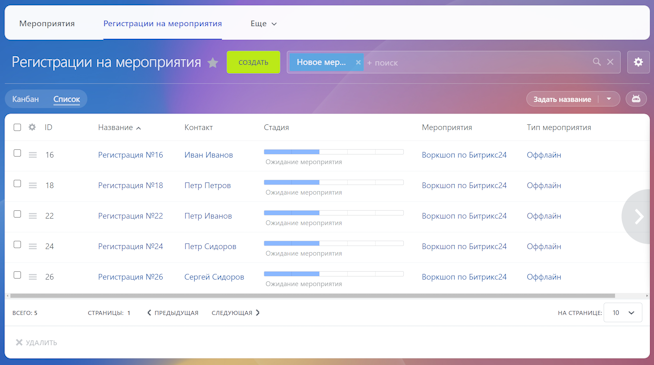Viewport: 654px width, 365px height.
Task: Open the row menu for ID 16
Action: 33,155
